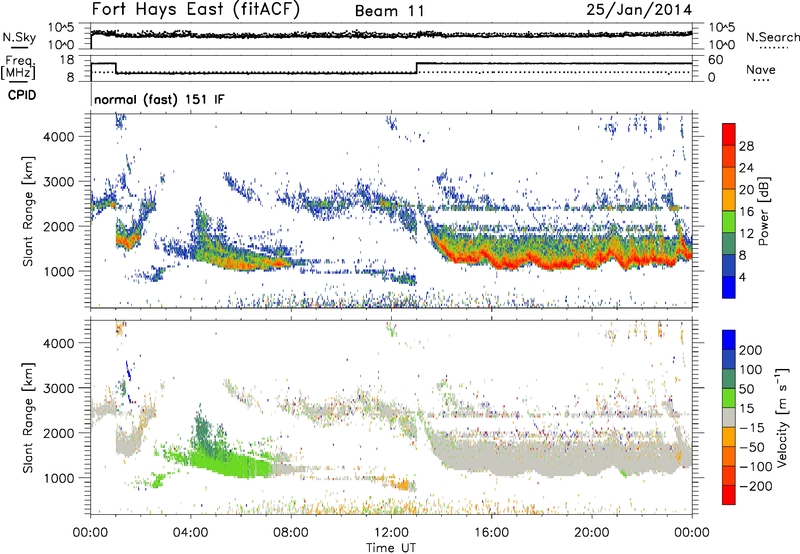Click the frequency step-up near 13:00 UT

coord(416,68)
